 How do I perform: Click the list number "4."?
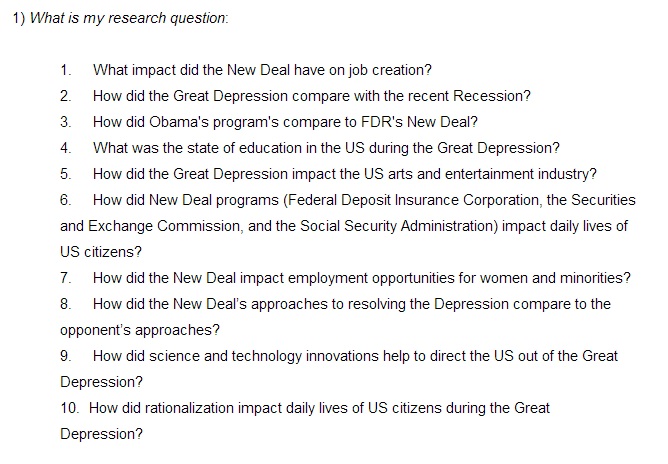pyautogui.click(x=66, y=148)
